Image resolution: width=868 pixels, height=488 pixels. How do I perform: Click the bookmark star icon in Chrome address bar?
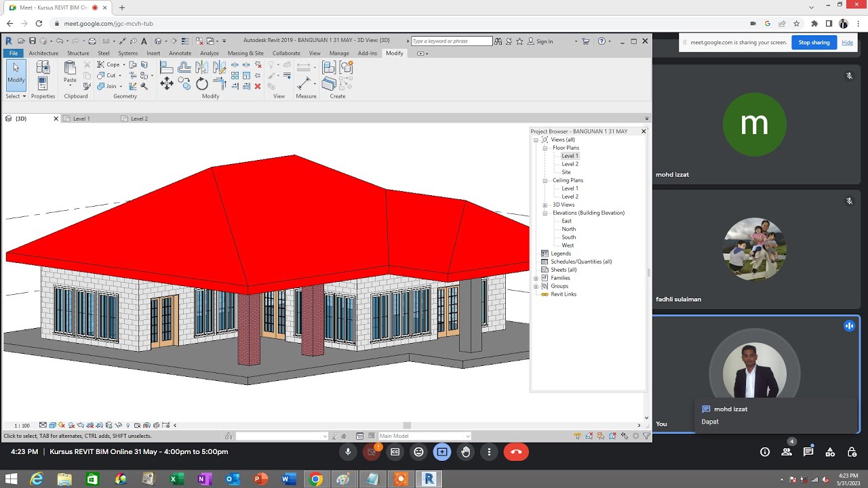tap(796, 23)
